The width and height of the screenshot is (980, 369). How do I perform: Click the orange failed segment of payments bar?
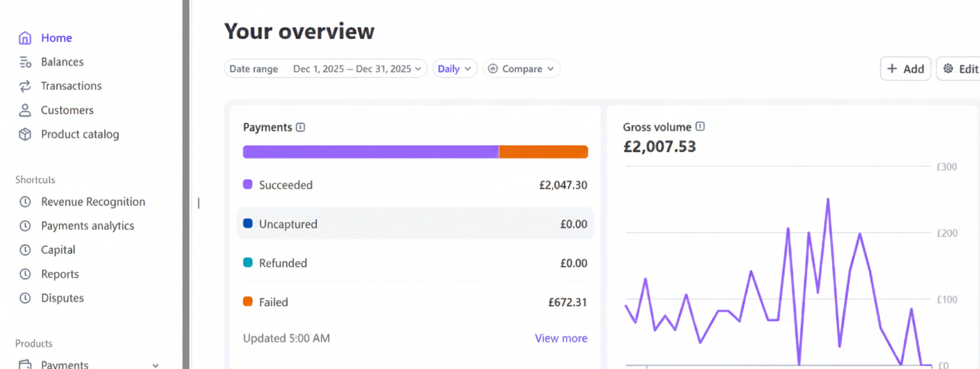[x=544, y=152]
